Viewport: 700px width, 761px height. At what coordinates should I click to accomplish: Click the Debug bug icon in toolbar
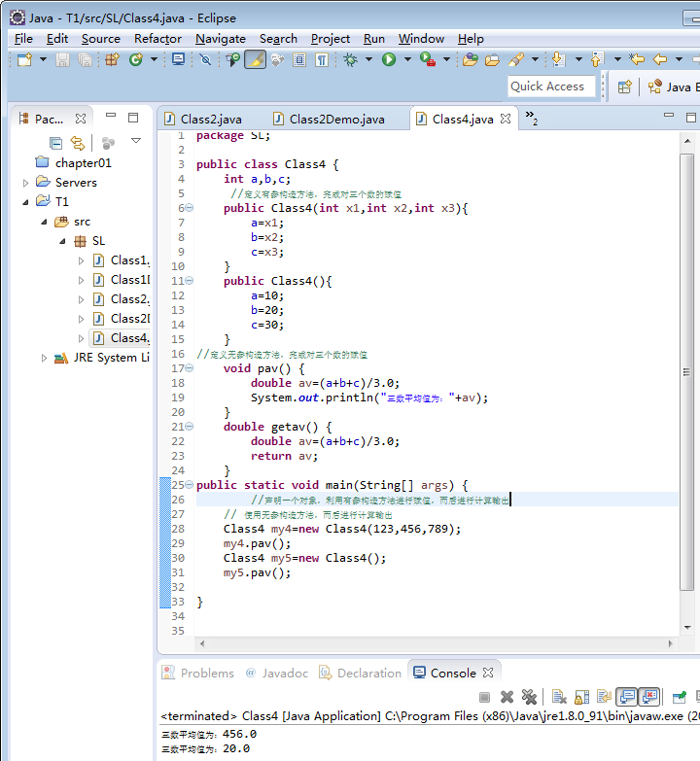351,60
